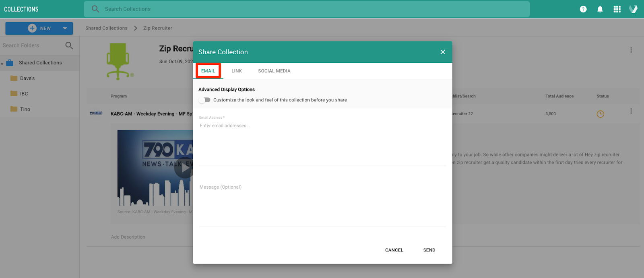The width and height of the screenshot is (644, 278).
Task: Click the Search Collections field
Action: tap(307, 9)
